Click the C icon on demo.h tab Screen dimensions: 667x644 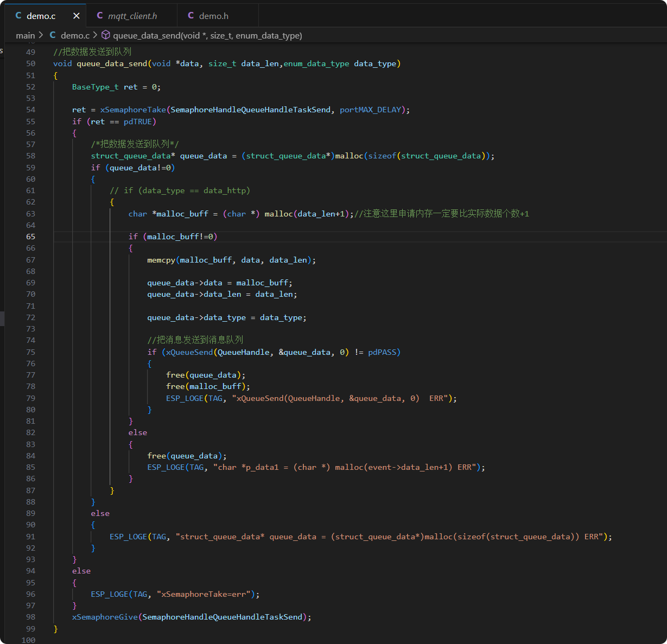(x=190, y=16)
